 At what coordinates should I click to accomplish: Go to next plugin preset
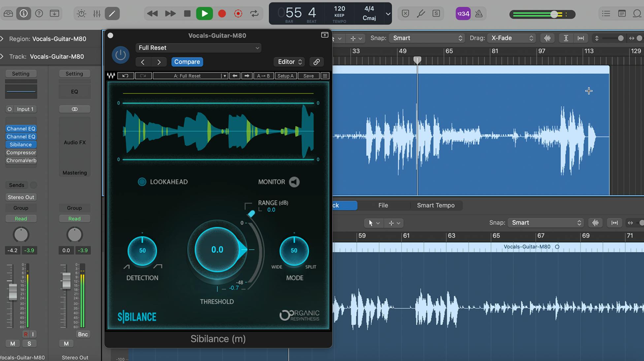(159, 62)
